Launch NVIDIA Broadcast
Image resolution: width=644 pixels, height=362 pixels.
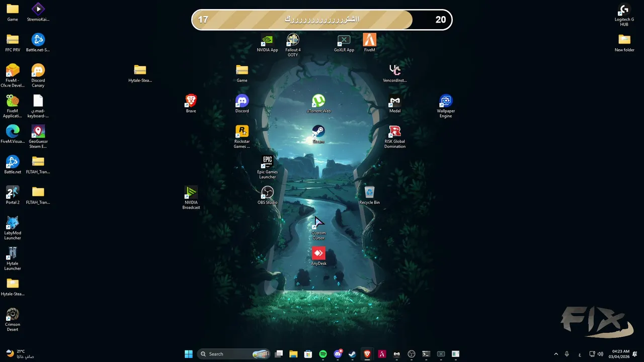(x=191, y=198)
